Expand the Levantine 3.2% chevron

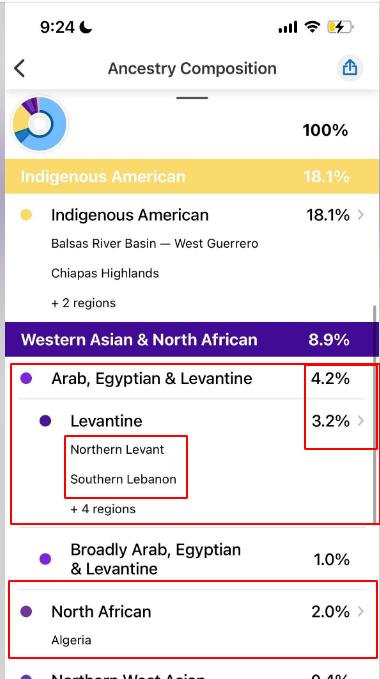[x=361, y=420]
